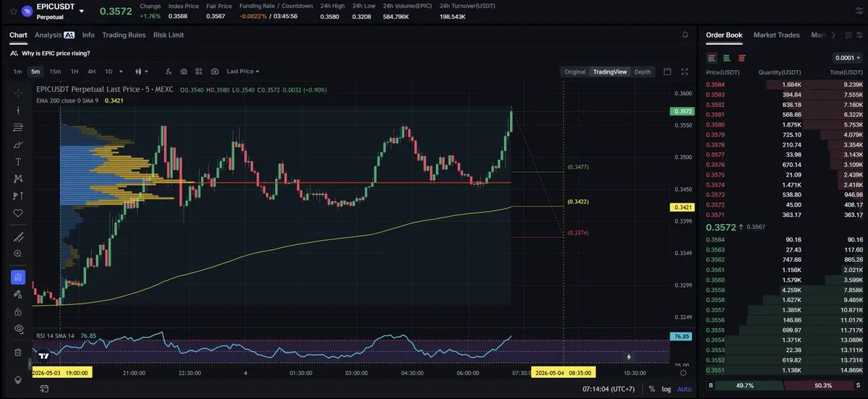Add EPICUSDT to favorites with the star icon
The image size is (868, 399).
pyautogui.click(x=13, y=12)
